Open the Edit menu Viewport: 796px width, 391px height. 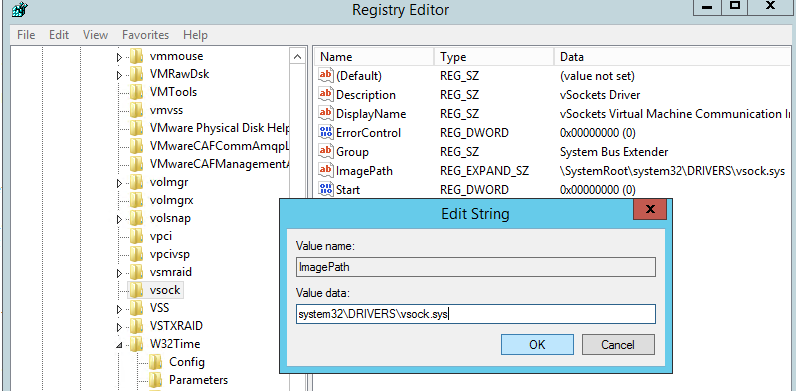59,35
